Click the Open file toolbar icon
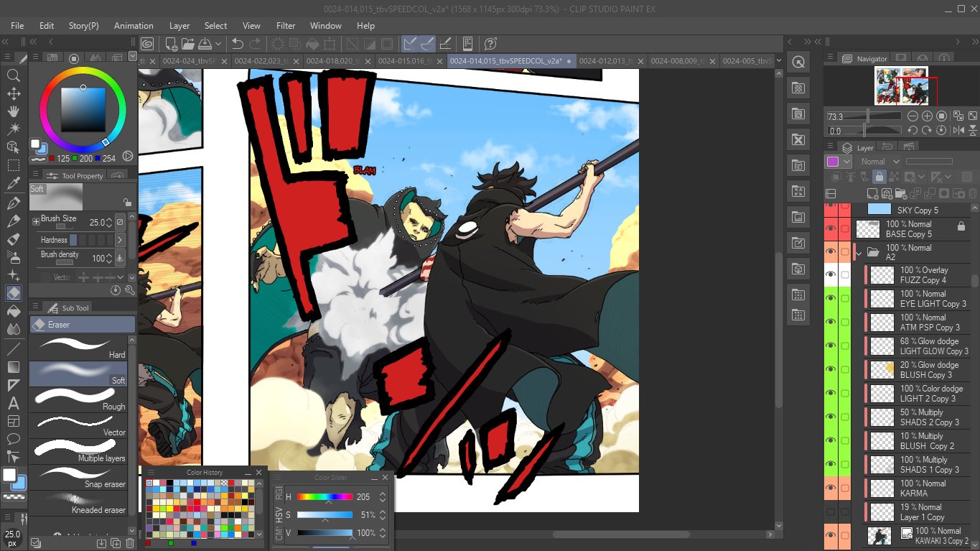Image resolution: width=980 pixels, height=551 pixels. click(188, 44)
